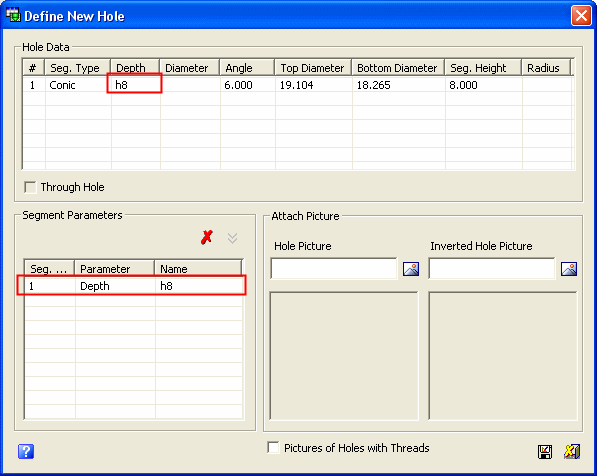Select the Conic segment type cell
The width and height of the screenshot is (597, 476).
(x=78, y=85)
